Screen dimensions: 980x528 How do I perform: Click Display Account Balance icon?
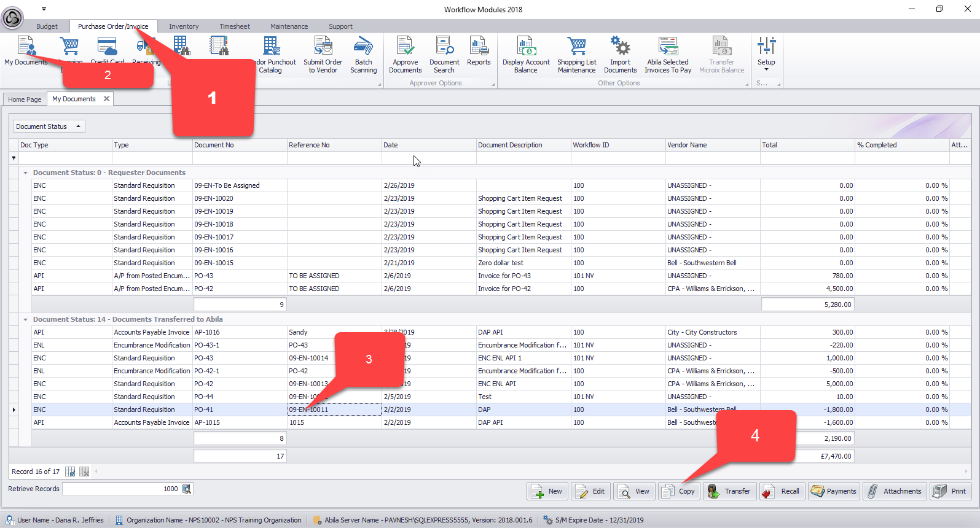tap(526, 55)
